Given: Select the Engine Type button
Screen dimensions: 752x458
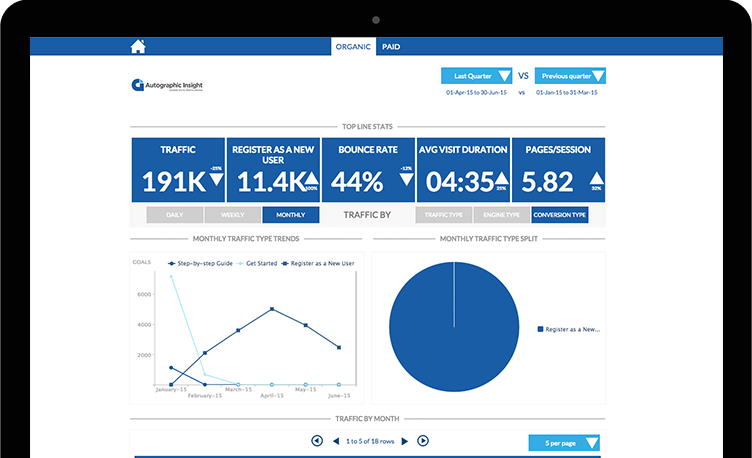Looking at the screenshot, I should 501,215.
